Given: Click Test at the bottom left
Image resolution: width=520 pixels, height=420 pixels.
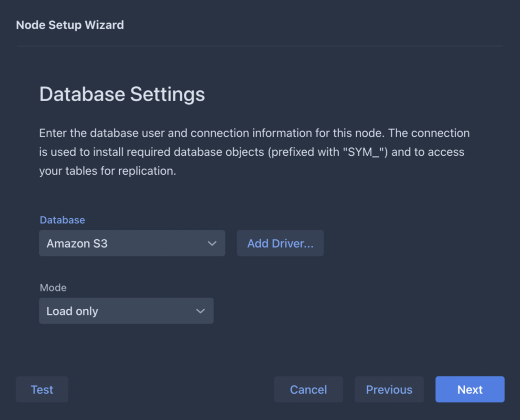Looking at the screenshot, I should [42, 389].
